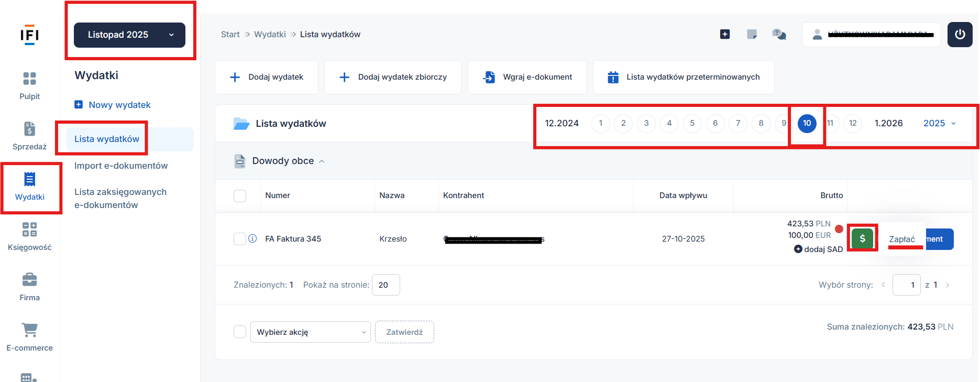Expand the Wybierz akcję dropdown
980x382 pixels.
[x=310, y=332]
